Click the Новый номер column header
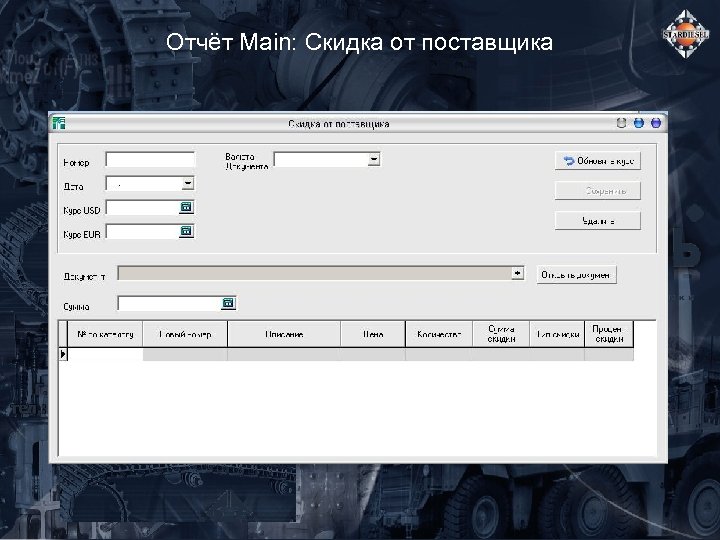Screen dimensions: 720x540 [185, 334]
